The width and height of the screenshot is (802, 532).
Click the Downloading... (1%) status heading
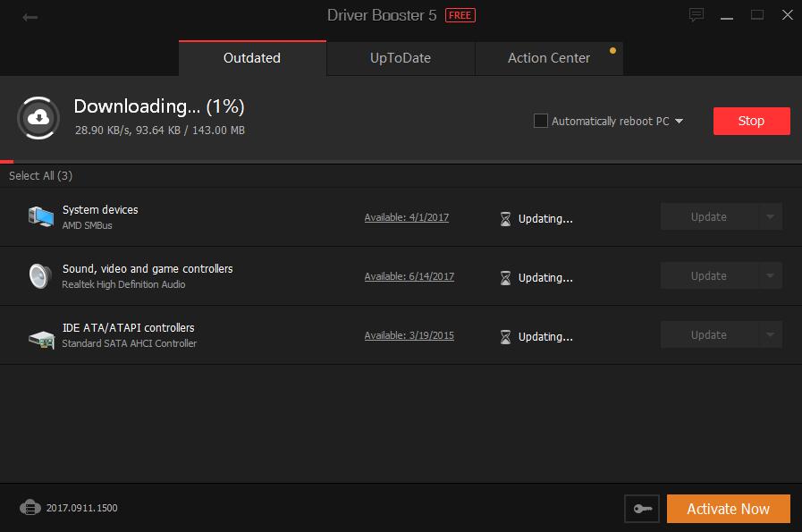point(159,106)
